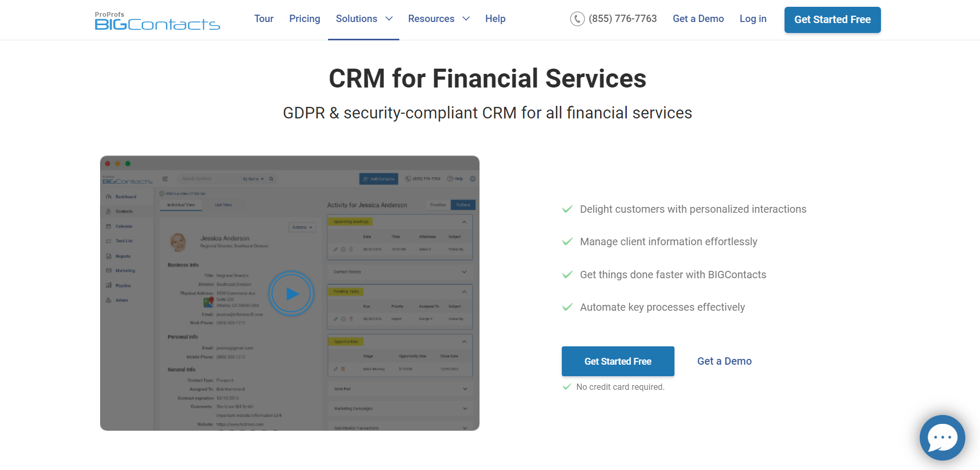Click the Admin item in preview sidebar
Image resolution: width=980 pixels, height=470 pixels.
(117, 300)
